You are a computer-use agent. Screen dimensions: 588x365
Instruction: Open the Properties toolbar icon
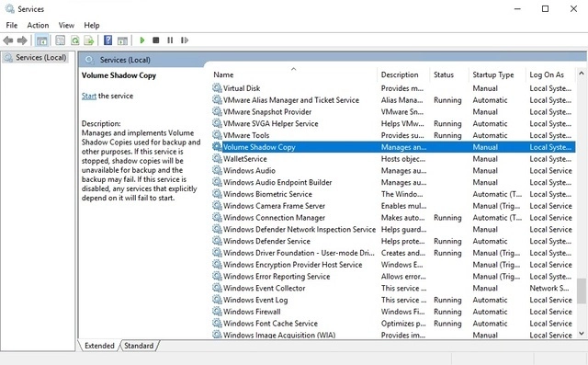coord(61,40)
